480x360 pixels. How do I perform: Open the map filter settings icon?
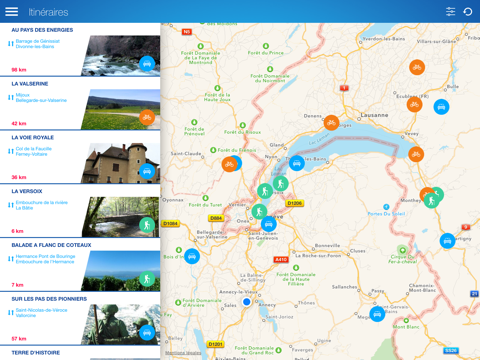point(450,12)
